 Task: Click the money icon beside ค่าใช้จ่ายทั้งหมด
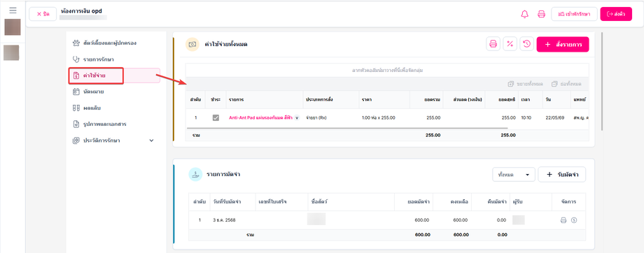192,44
